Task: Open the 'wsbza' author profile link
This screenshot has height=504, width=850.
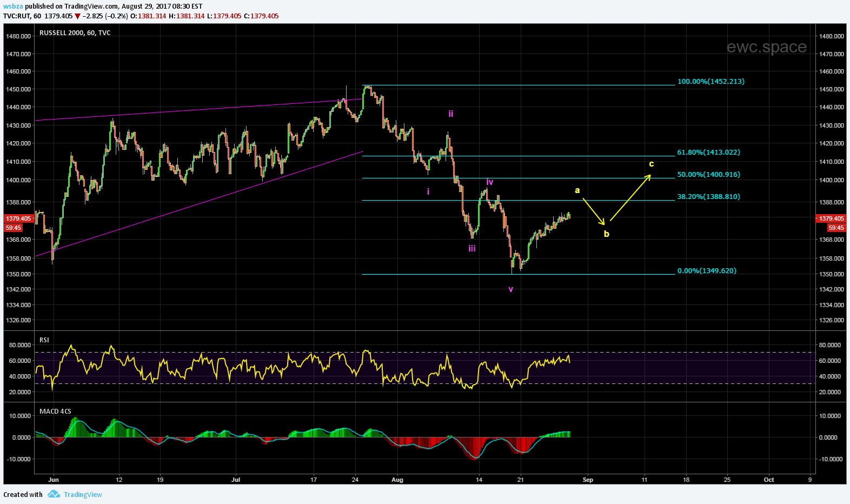Action: pos(12,6)
